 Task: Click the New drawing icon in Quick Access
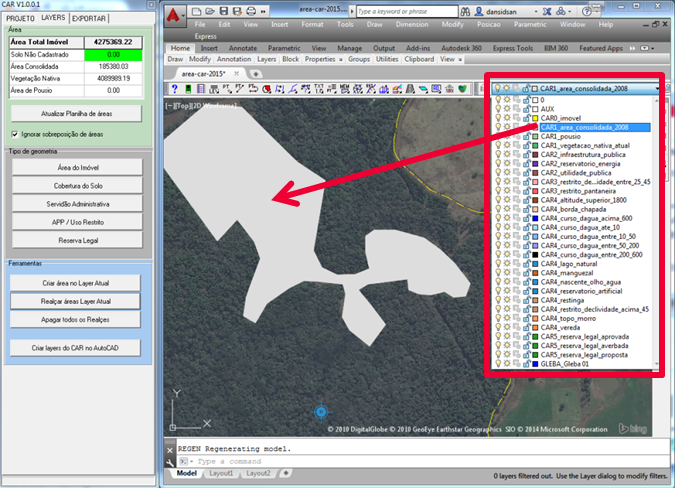196,11
